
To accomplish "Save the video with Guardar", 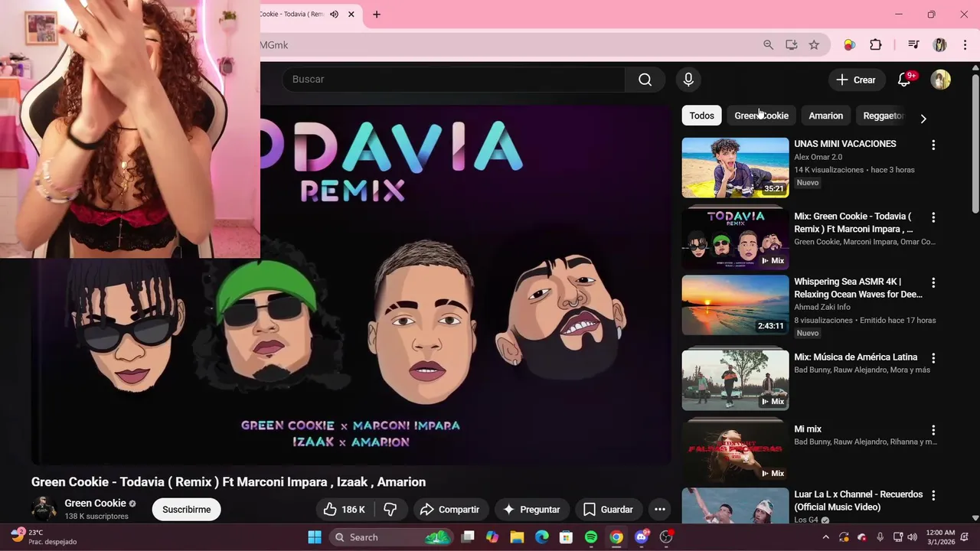I will click(608, 510).
